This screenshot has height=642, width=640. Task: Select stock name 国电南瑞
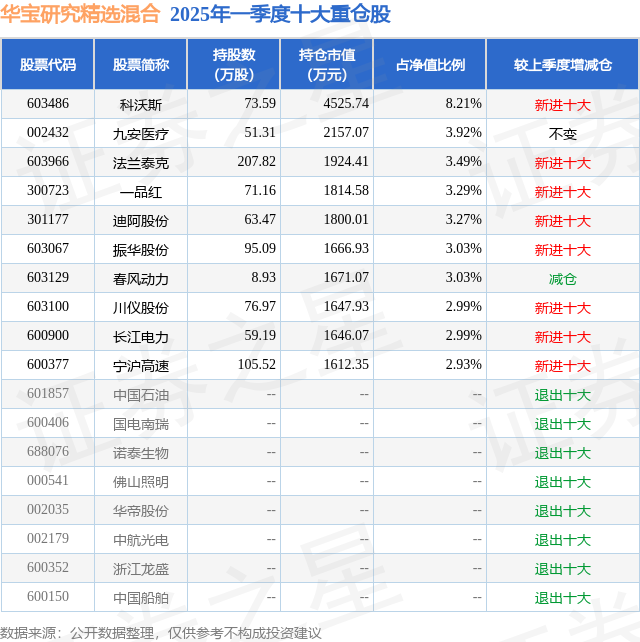[x=141, y=425]
